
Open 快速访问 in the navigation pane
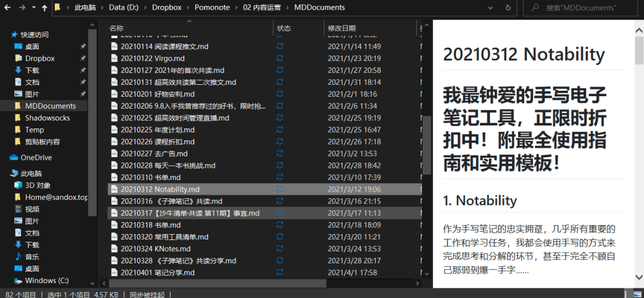(x=35, y=35)
